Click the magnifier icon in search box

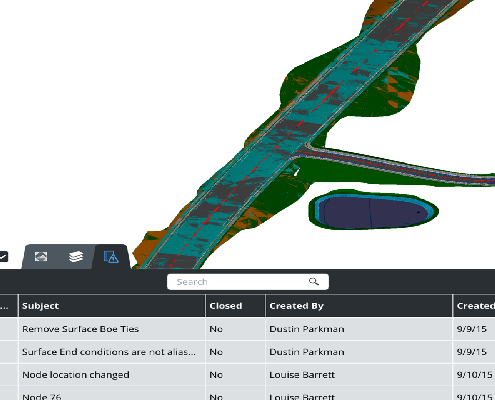tap(313, 282)
